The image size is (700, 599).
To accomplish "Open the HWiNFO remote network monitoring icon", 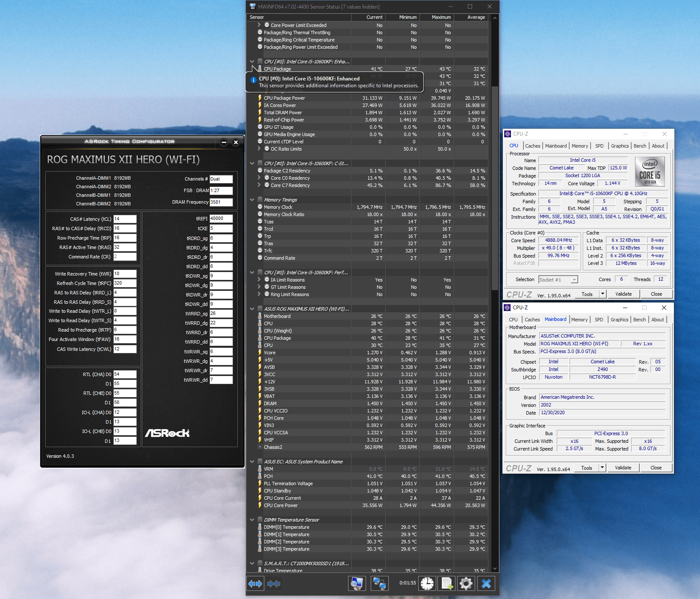I will [x=379, y=583].
